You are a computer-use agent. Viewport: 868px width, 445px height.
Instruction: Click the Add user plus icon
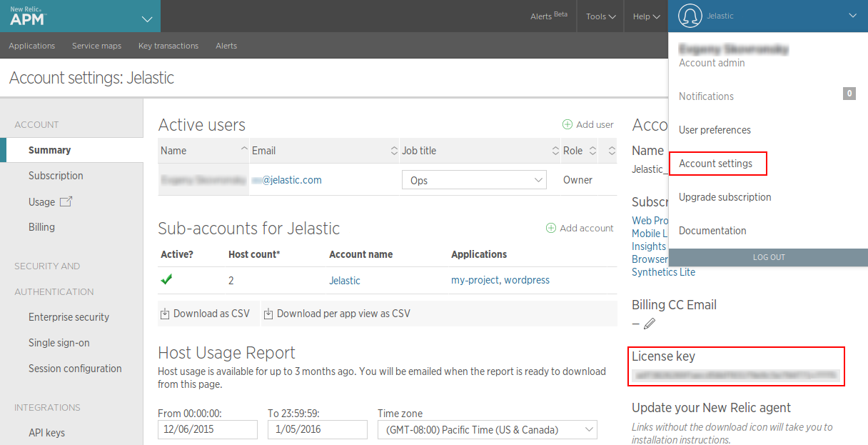tap(567, 124)
